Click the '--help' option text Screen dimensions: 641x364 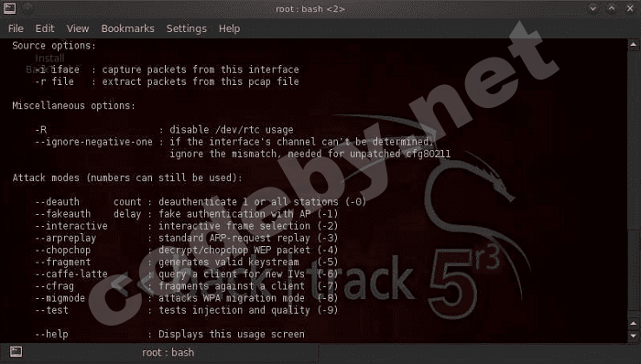[51, 334]
